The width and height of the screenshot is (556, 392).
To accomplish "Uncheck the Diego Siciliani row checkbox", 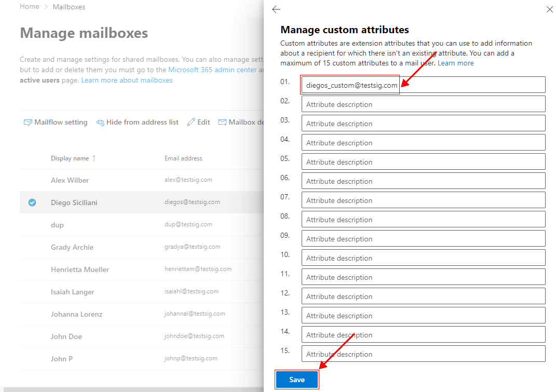I will (32, 202).
